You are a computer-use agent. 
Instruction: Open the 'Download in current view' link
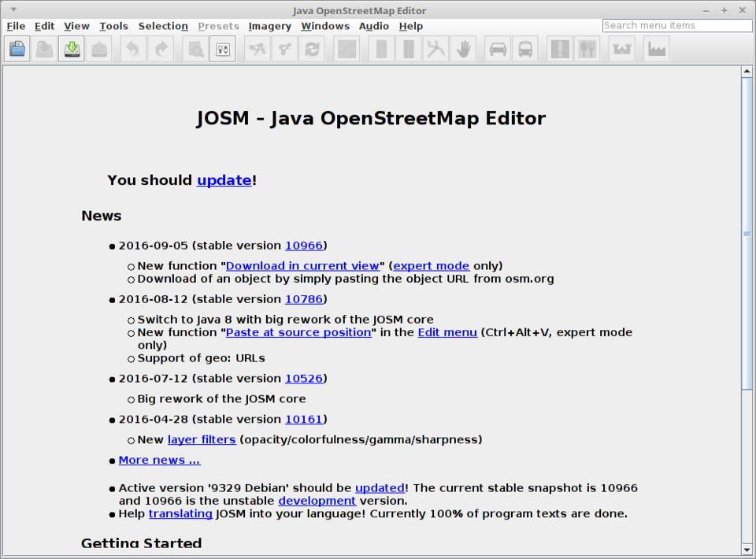[x=302, y=266]
